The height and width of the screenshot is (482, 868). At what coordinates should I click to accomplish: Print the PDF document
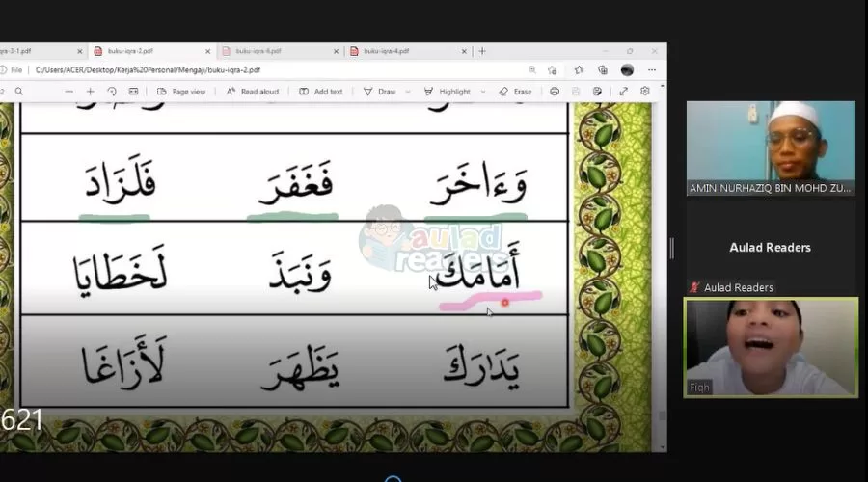click(555, 92)
